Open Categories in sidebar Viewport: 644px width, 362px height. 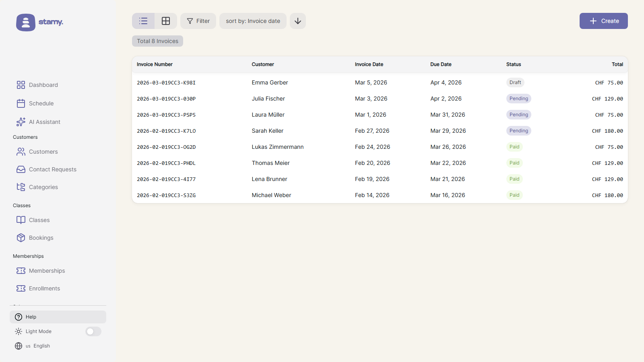coord(43,187)
